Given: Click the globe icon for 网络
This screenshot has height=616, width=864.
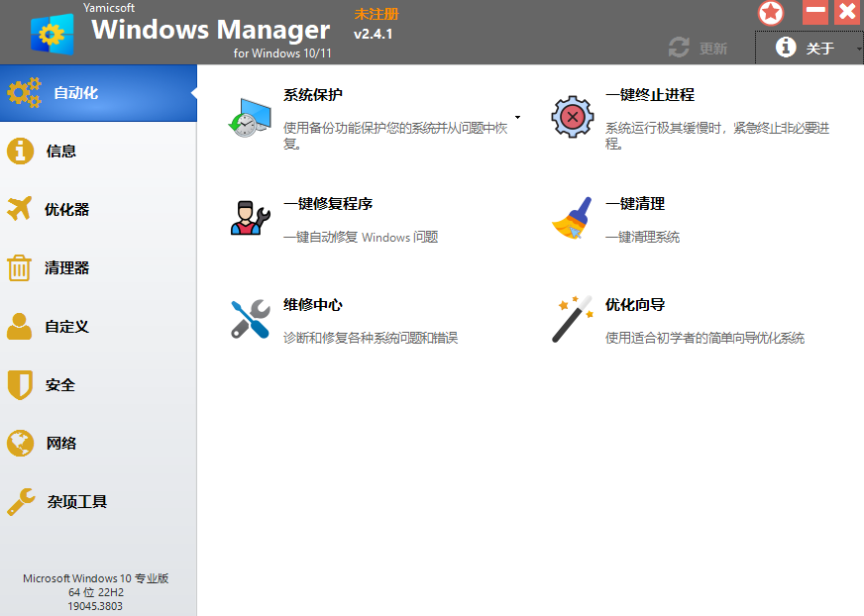Looking at the screenshot, I should (21, 443).
